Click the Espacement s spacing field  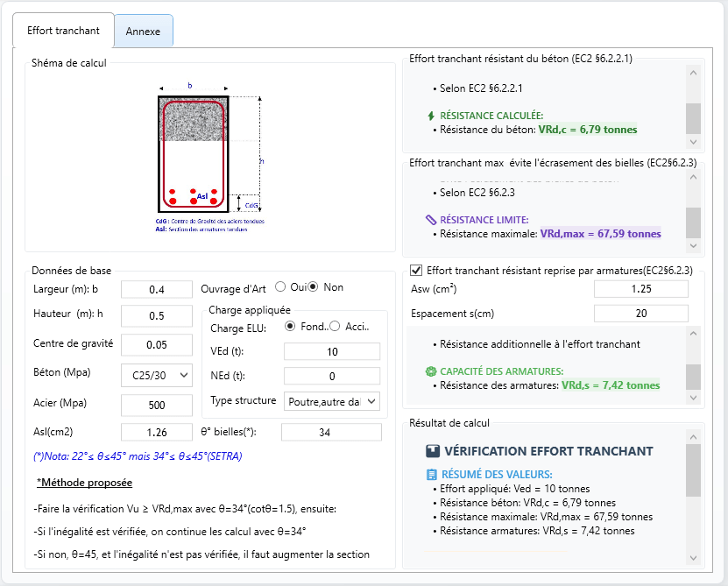pos(641,312)
